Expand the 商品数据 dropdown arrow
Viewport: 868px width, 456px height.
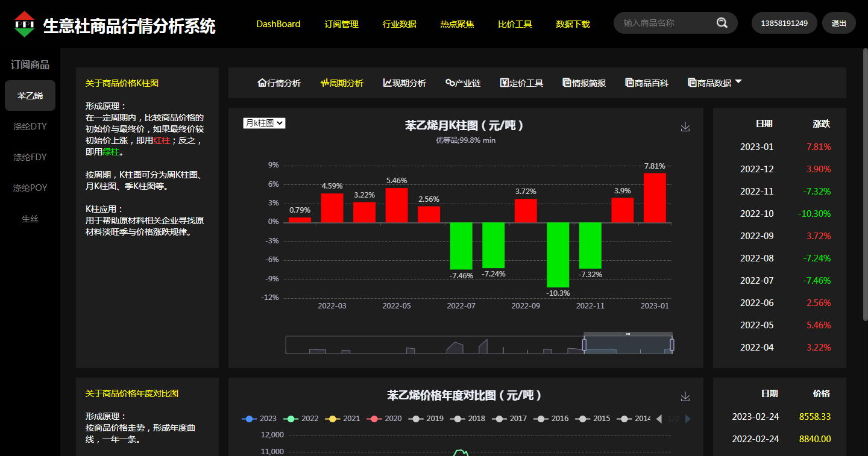[738, 82]
